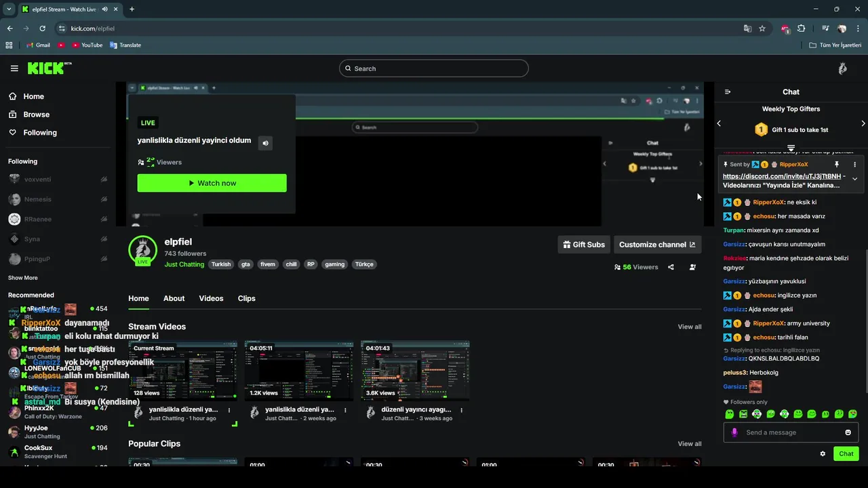
Task: Open the emoji picker in message box
Action: tap(848, 432)
